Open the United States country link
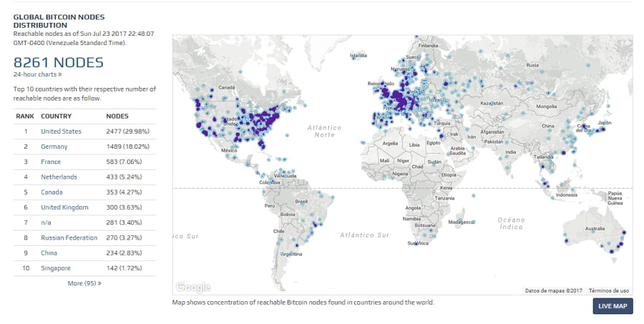The width and height of the screenshot is (644, 324). (61, 132)
